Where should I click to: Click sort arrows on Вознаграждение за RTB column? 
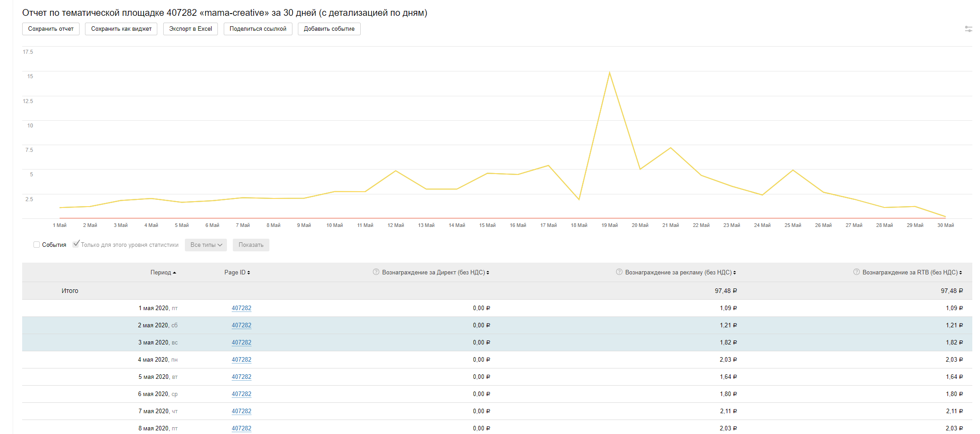961,273
